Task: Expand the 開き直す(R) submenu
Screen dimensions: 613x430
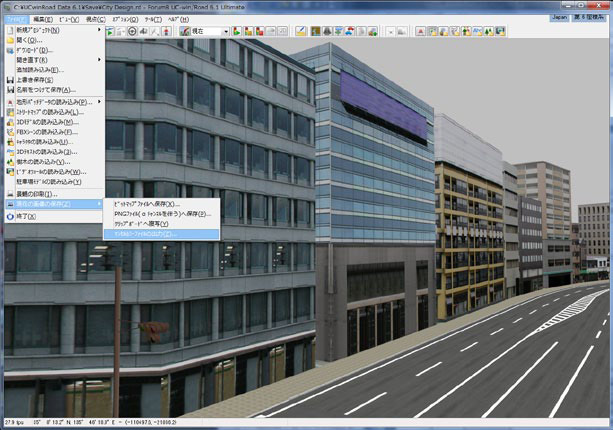Action: 54,60
